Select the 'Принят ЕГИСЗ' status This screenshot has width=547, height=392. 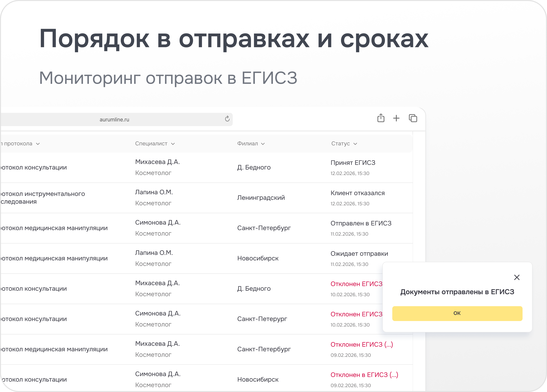coord(353,163)
